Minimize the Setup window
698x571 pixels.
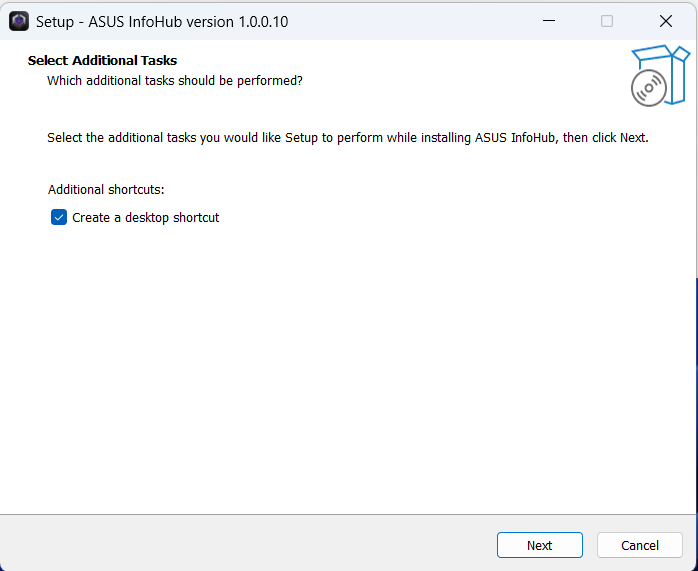pos(549,21)
